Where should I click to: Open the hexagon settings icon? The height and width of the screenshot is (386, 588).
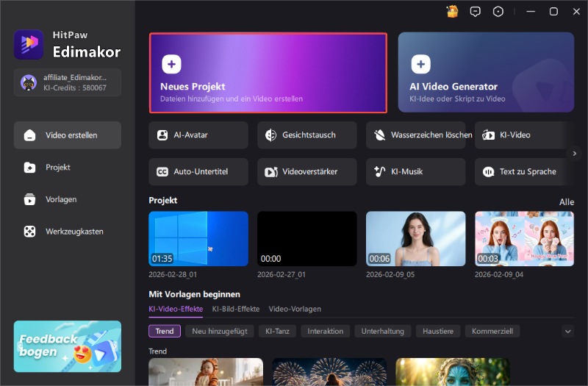point(498,11)
